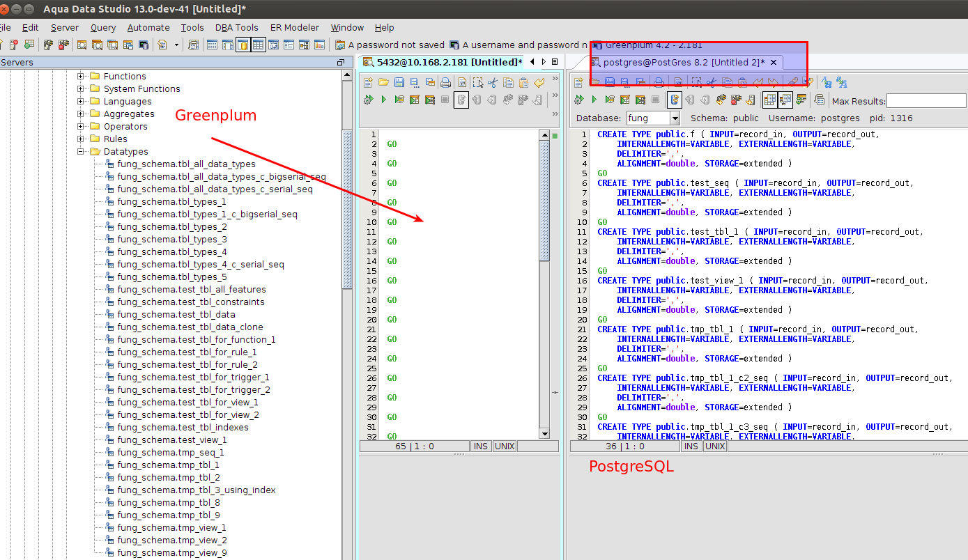Click the Max Results input field

[926, 101]
